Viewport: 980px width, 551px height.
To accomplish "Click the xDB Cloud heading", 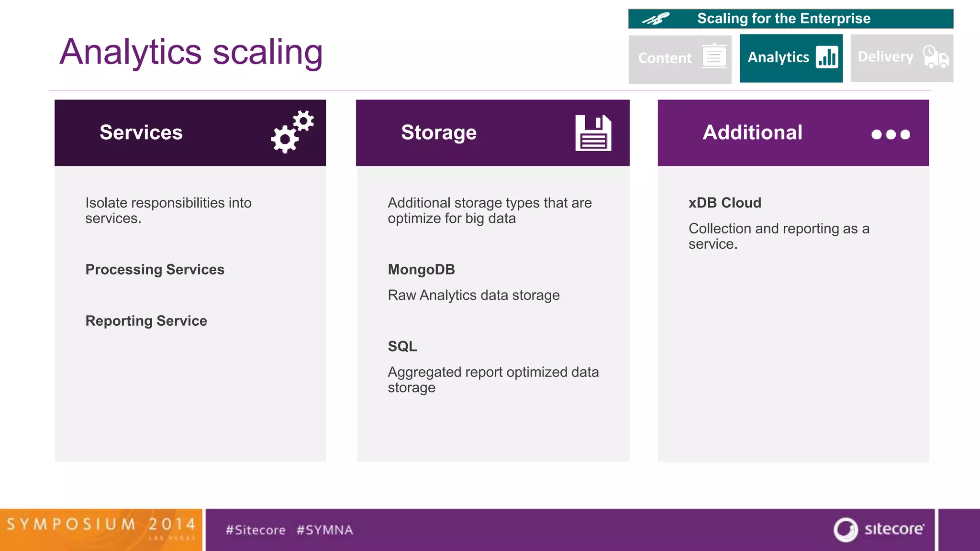I will pos(725,203).
